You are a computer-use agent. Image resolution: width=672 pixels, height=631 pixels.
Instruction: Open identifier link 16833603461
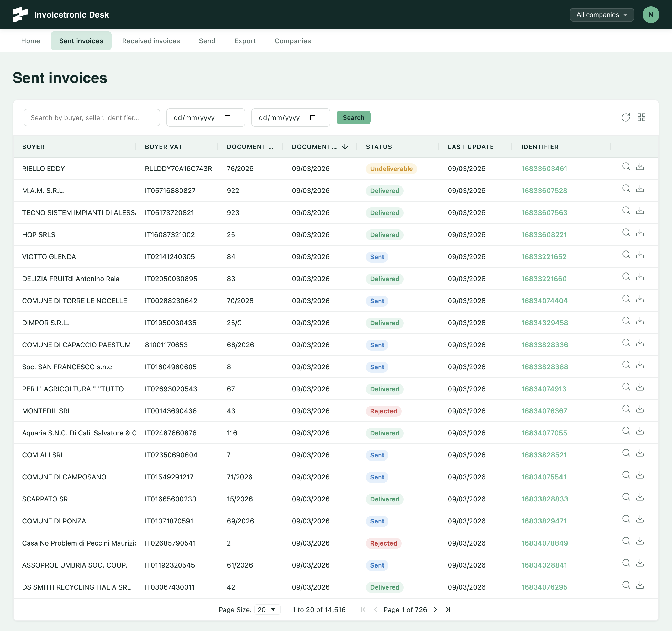(x=544, y=169)
